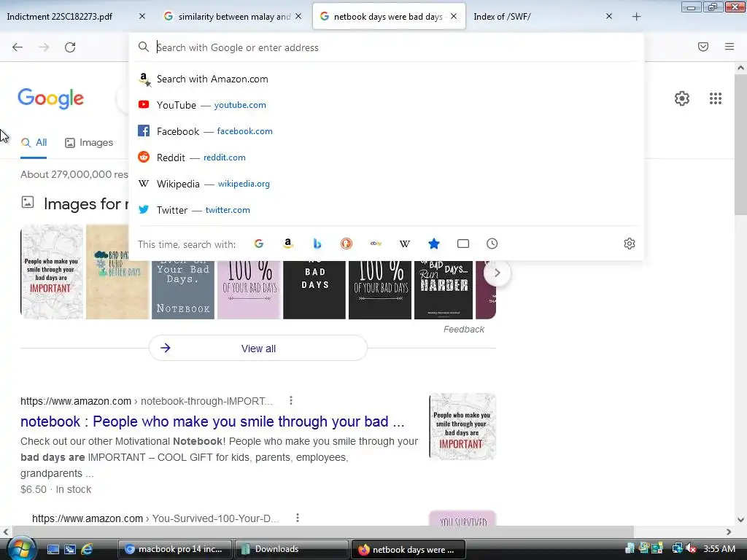Click the forward navigation arrow
The height and width of the screenshot is (560, 747).
point(44,47)
